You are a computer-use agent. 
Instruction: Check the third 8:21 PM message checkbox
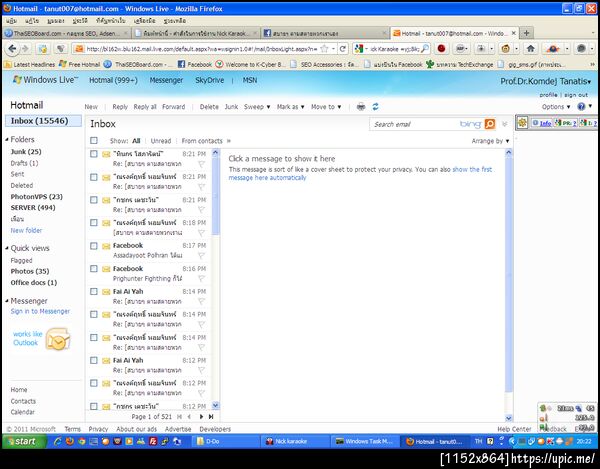[x=94, y=200]
